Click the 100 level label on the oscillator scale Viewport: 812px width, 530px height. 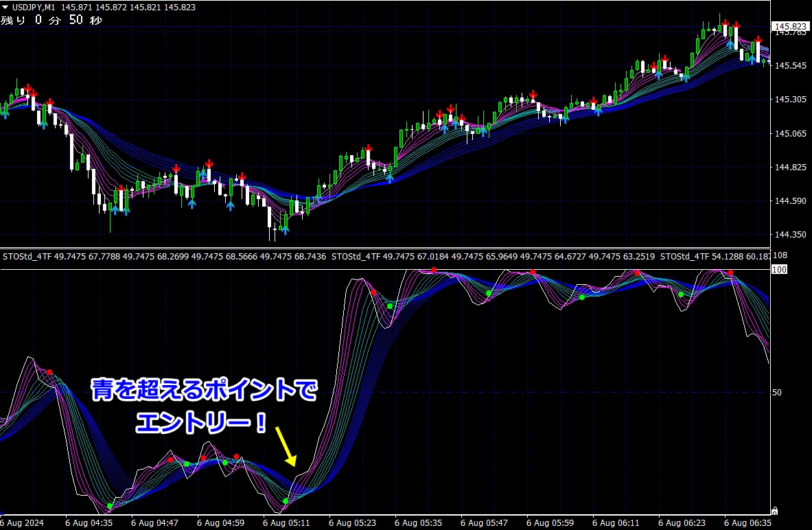[778, 270]
